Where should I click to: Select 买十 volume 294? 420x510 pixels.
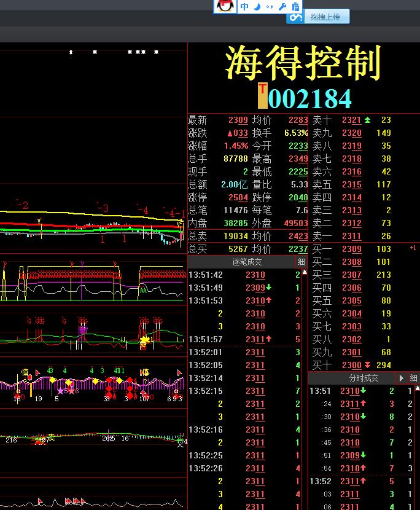tap(384, 365)
